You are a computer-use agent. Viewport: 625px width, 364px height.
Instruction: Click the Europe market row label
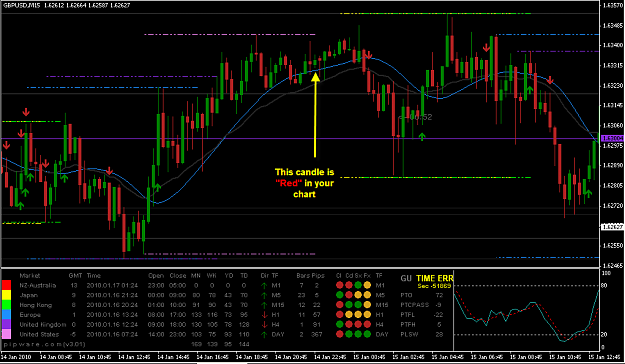click(x=30, y=315)
